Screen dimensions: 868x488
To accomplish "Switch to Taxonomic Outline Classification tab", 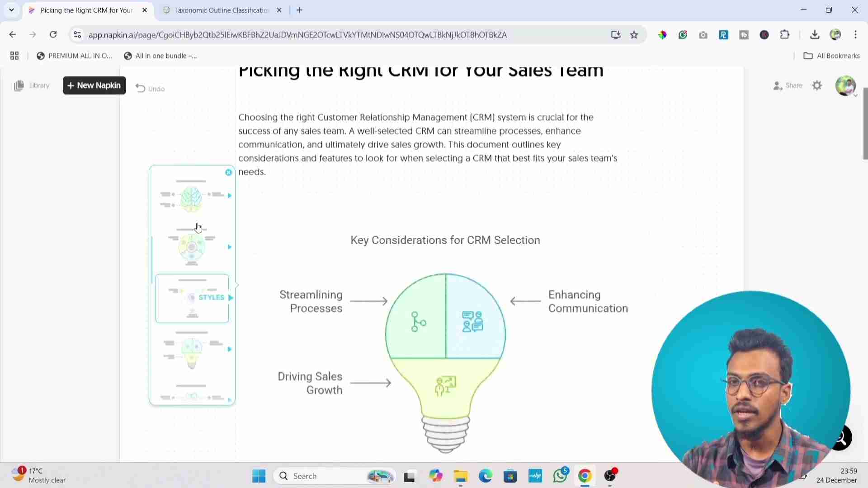I will point(222,10).
